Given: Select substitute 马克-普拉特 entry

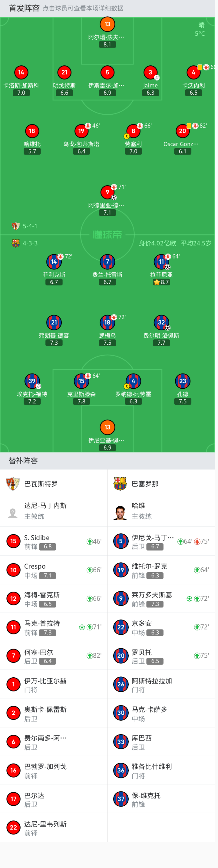Looking at the screenshot, I should pos(54,627).
